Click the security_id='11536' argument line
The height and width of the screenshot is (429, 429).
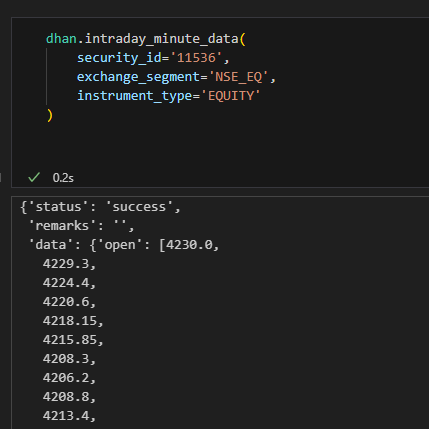coord(153,58)
